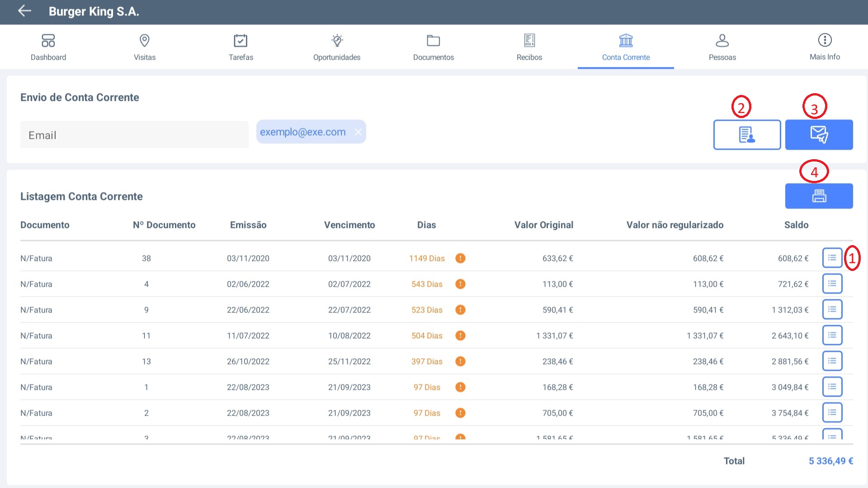Open the Pessoas tab

[x=722, y=47]
